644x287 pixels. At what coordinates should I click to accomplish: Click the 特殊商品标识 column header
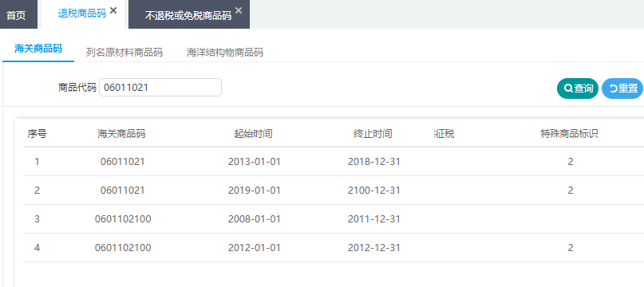(569, 134)
